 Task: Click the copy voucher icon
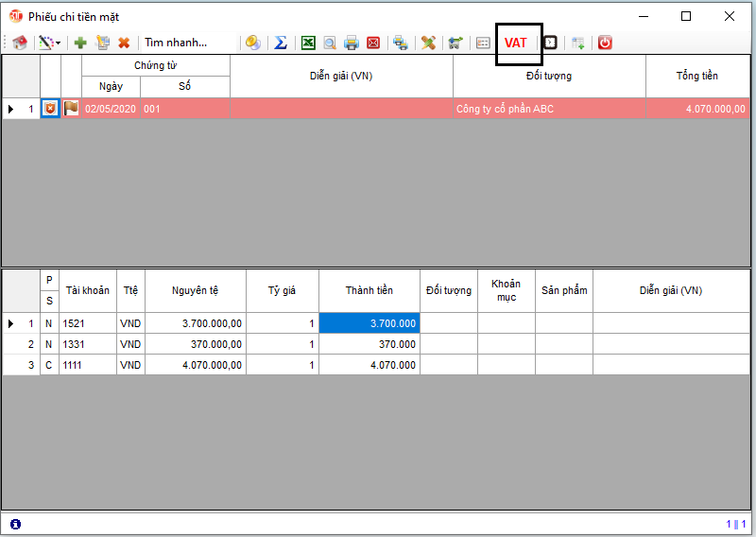pyautogui.click(x=102, y=43)
